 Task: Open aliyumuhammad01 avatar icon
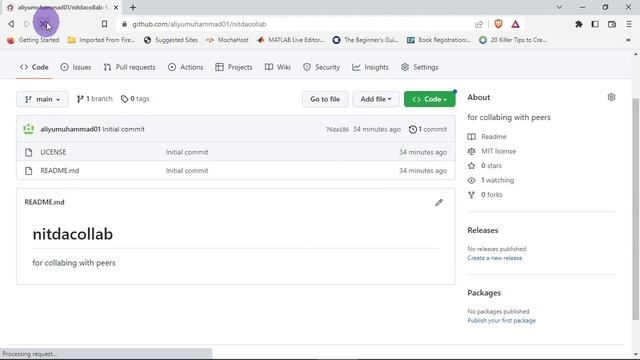(29, 129)
